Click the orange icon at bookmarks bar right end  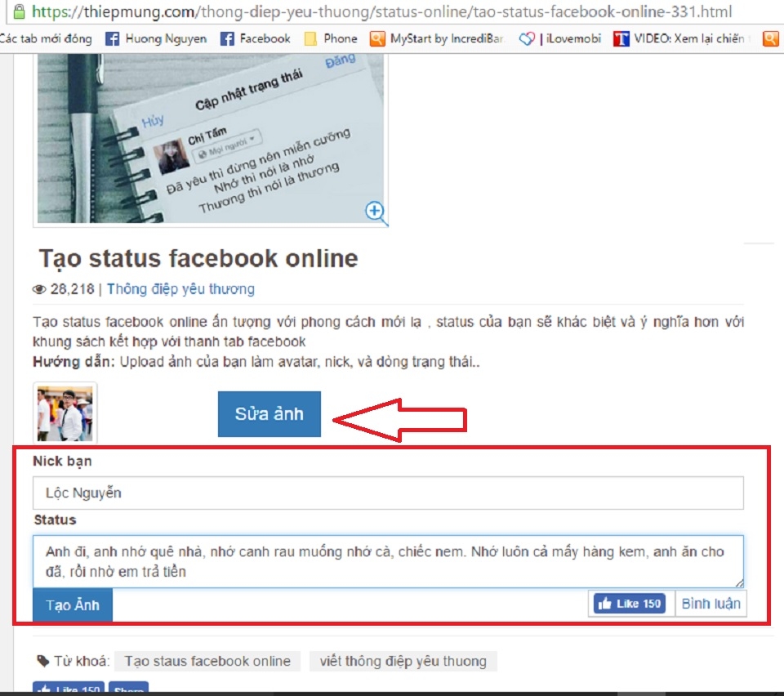[x=771, y=38]
